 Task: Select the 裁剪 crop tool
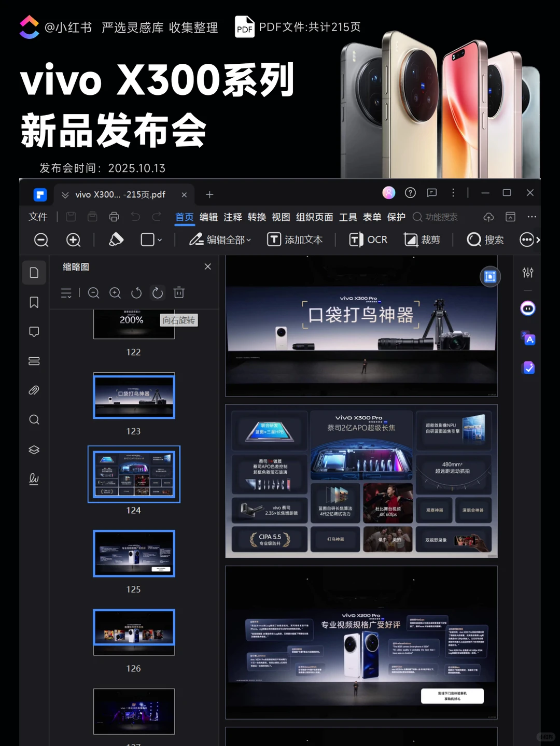423,240
